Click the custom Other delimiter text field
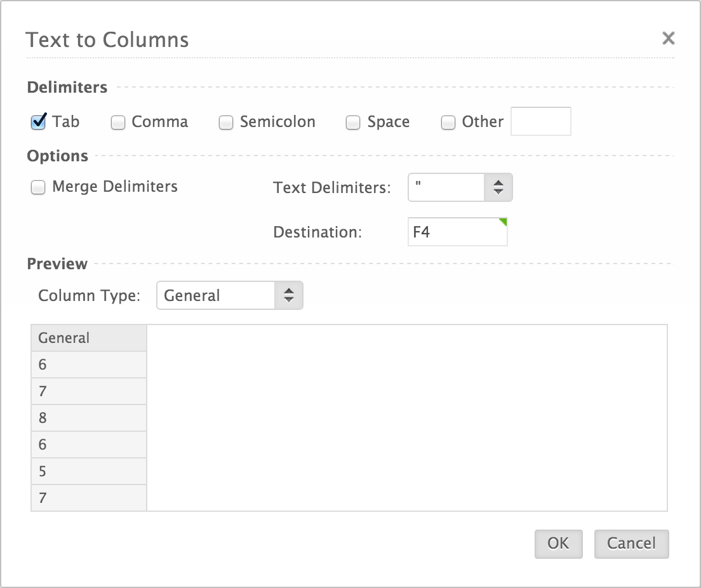 (x=540, y=121)
